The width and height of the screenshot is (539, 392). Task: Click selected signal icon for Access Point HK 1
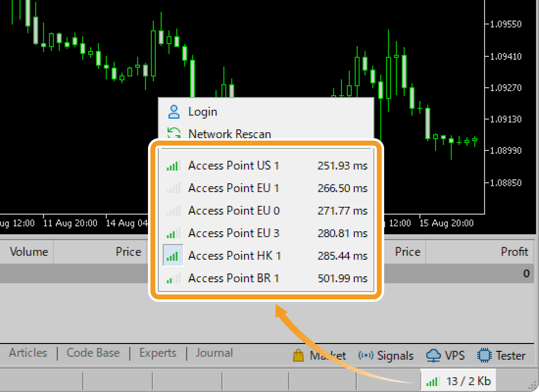pyautogui.click(x=173, y=256)
